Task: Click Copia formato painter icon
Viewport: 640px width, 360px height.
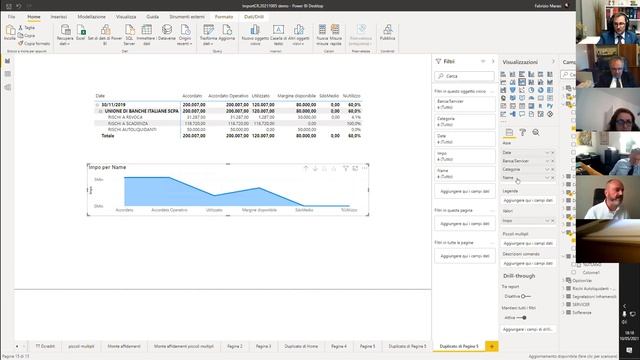Action: [x=21, y=43]
